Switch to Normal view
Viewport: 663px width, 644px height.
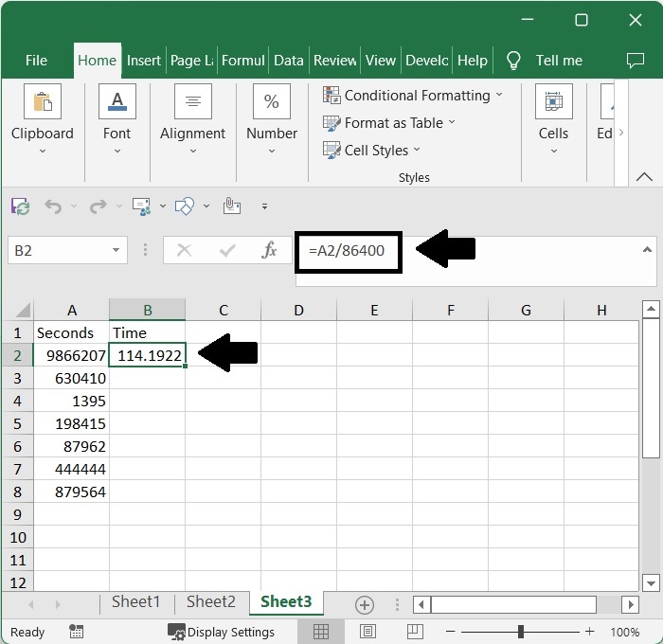(x=321, y=632)
